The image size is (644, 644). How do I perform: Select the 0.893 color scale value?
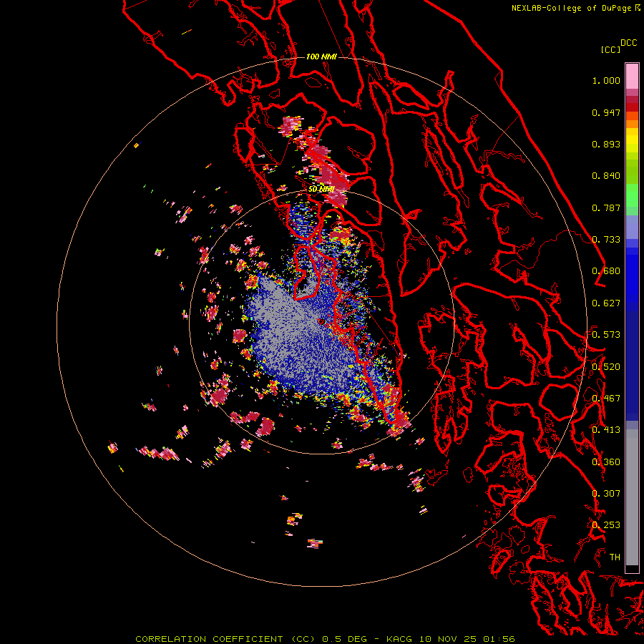pyautogui.click(x=606, y=144)
